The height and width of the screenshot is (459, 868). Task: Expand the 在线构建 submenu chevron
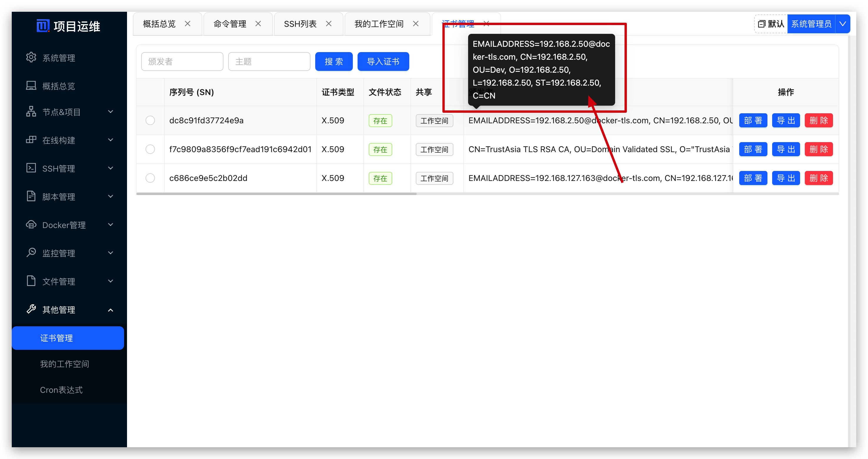(111, 140)
